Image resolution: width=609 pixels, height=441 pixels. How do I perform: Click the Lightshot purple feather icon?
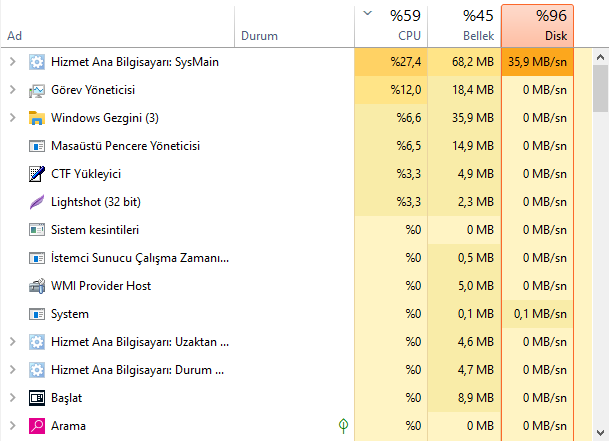click(37, 202)
